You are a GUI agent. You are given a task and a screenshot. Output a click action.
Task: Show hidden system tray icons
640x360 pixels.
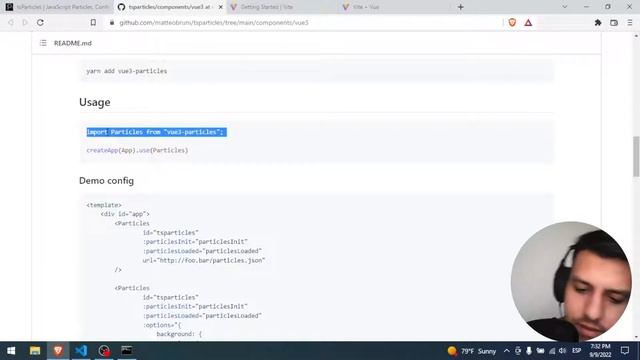coord(507,351)
